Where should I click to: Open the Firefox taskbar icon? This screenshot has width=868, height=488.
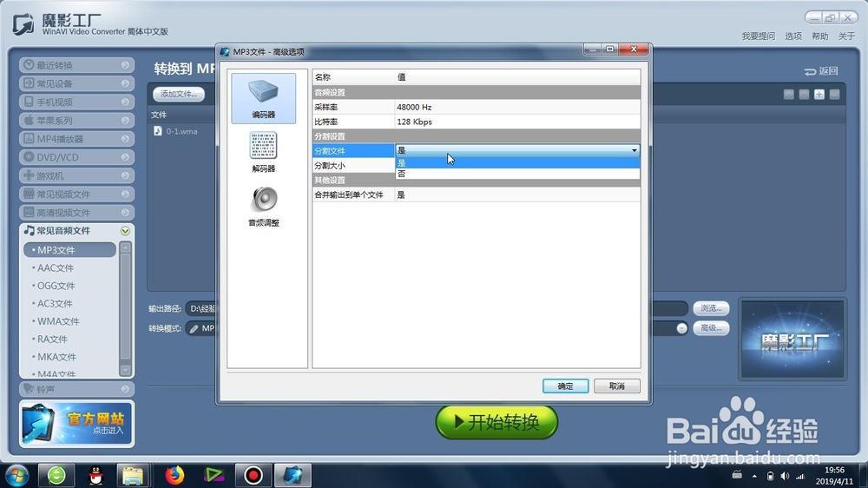pos(174,475)
